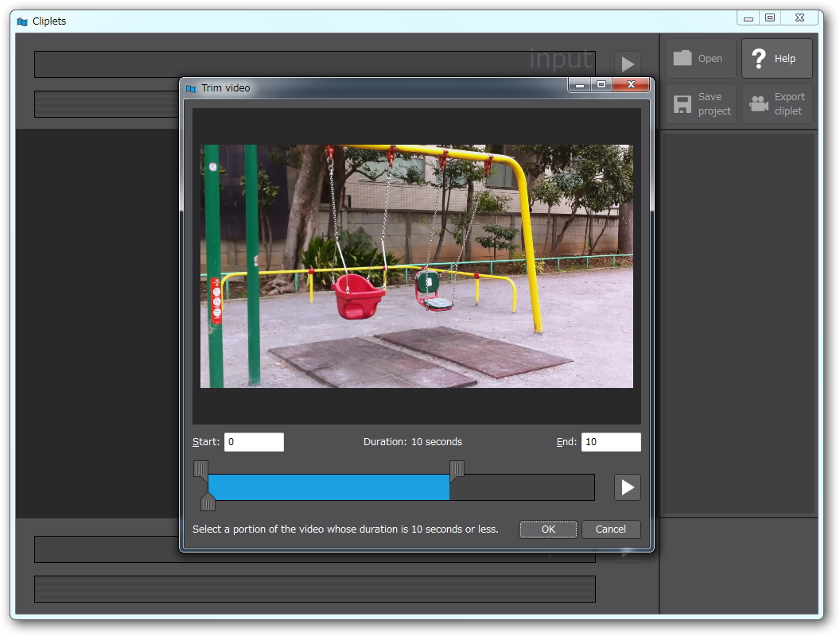Click the Cliplets app icon in title bar
Image resolution: width=840 pixels, height=636 pixels.
[22, 21]
